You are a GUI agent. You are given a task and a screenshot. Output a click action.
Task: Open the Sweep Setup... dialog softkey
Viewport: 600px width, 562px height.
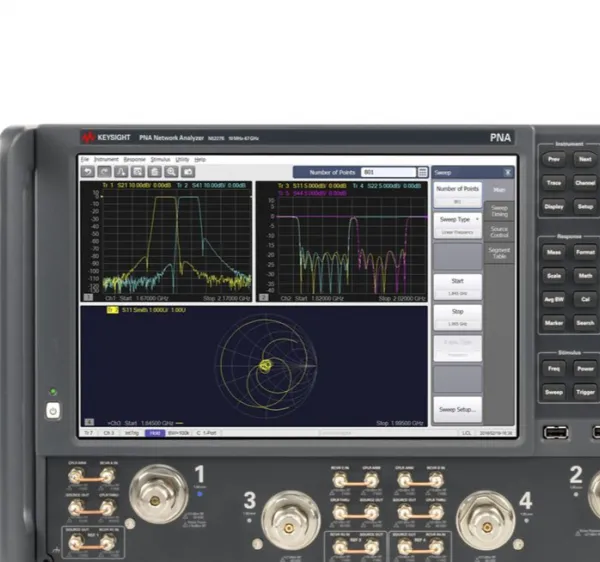pyautogui.click(x=457, y=409)
